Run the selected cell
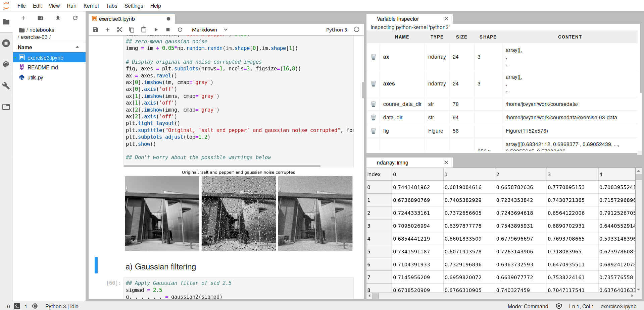The width and height of the screenshot is (644, 310). (x=156, y=29)
